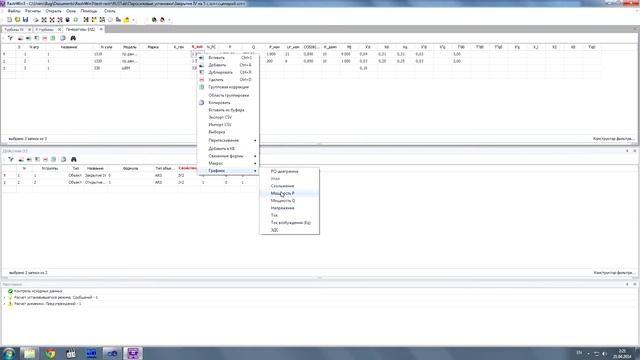Image resolution: width=640 pixels, height=360 pixels.
Task: Pick Напряжение in Графики submenu
Action: coord(289,208)
